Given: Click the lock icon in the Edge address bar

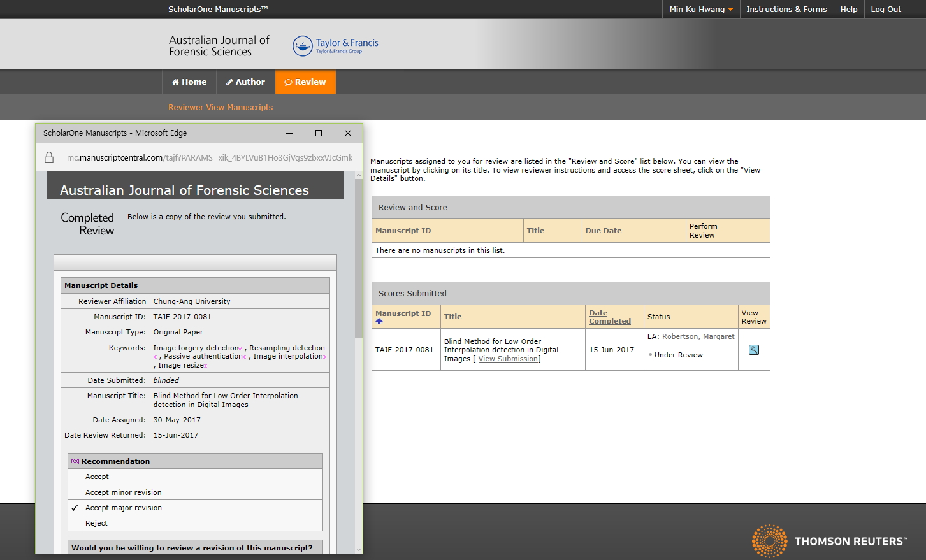Looking at the screenshot, I should (49, 157).
